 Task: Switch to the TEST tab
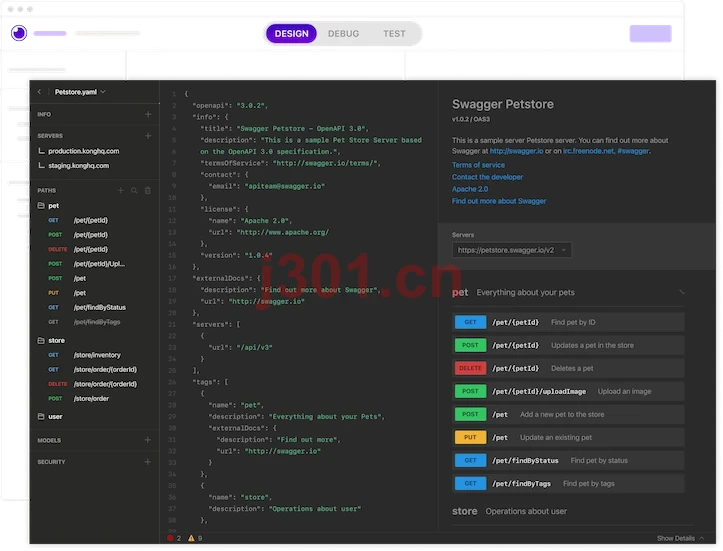click(394, 34)
